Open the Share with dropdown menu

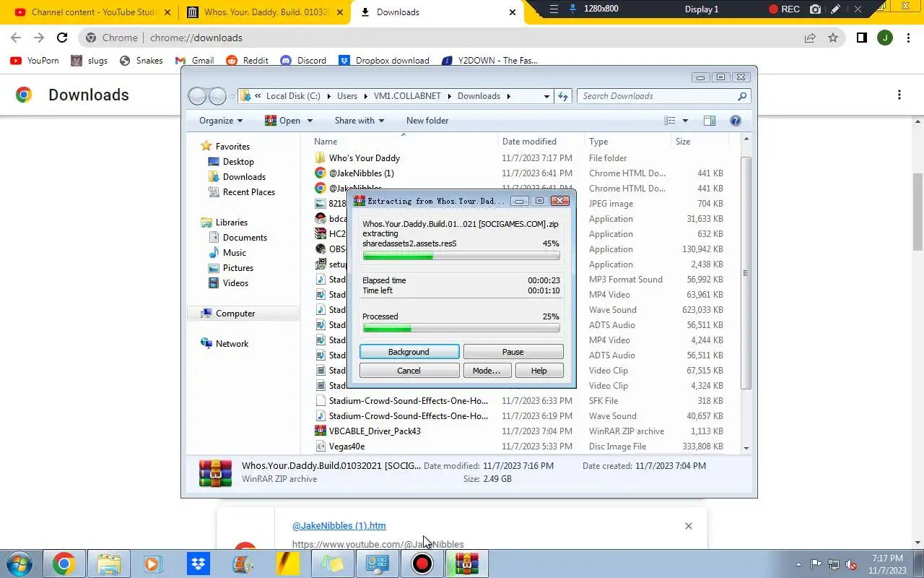coord(359,121)
